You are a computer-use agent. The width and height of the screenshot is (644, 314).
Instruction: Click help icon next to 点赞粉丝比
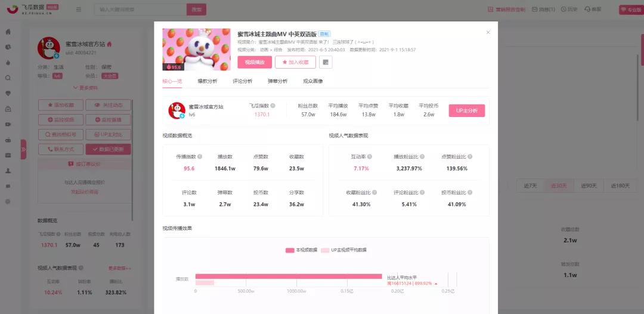pyautogui.click(x=470, y=156)
